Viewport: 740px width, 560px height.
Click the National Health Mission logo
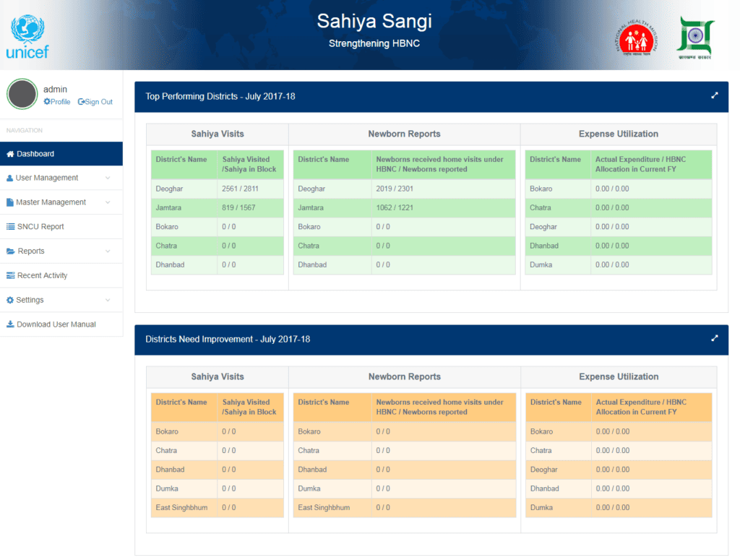[635, 38]
